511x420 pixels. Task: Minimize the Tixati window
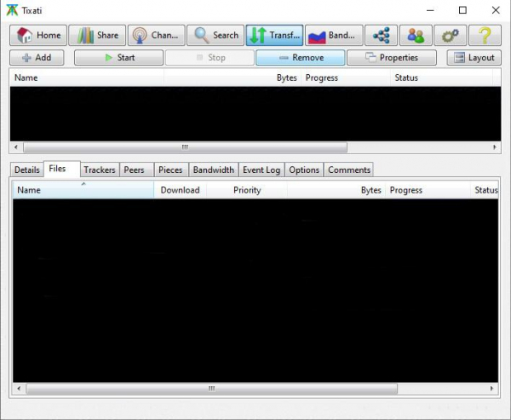[430, 10]
